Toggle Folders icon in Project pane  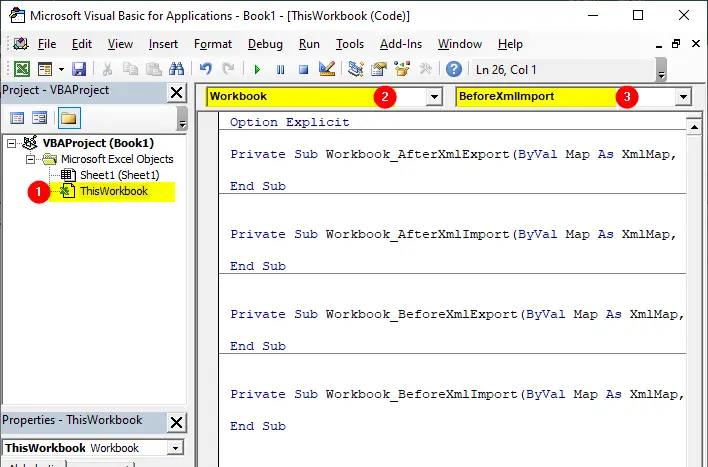69,118
